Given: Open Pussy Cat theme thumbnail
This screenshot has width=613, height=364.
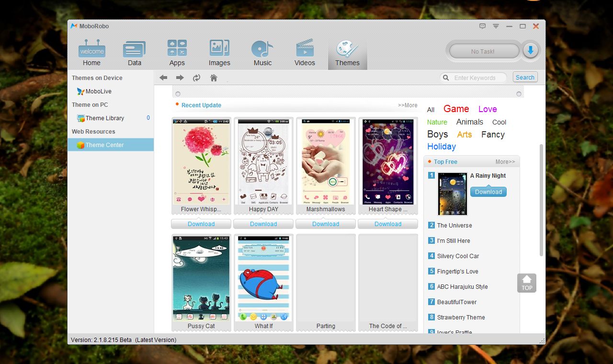Looking at the screenshot, I should [201, 278].
